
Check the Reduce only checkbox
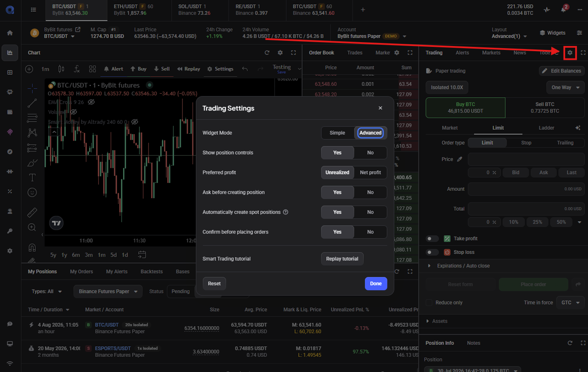[429, 303]
